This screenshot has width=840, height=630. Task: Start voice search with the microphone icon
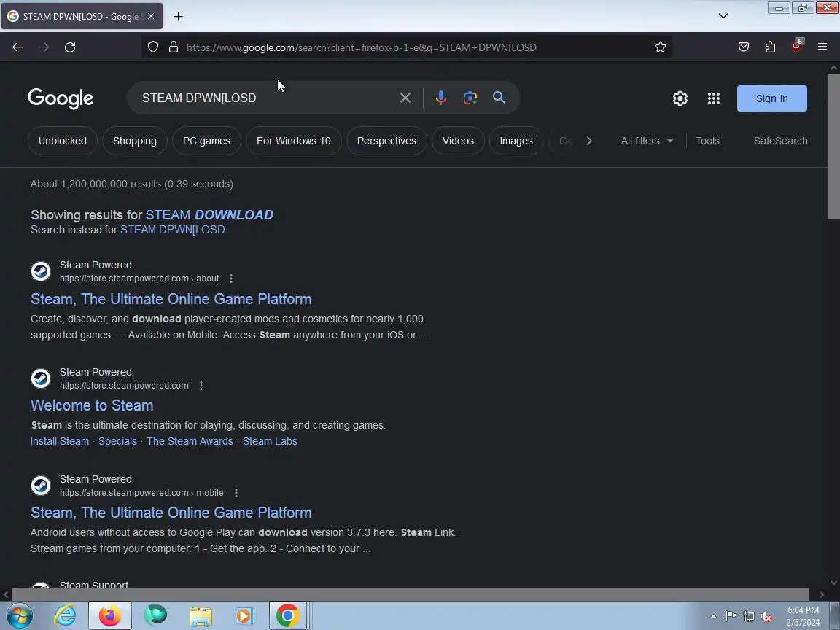[x=441, y=98]
